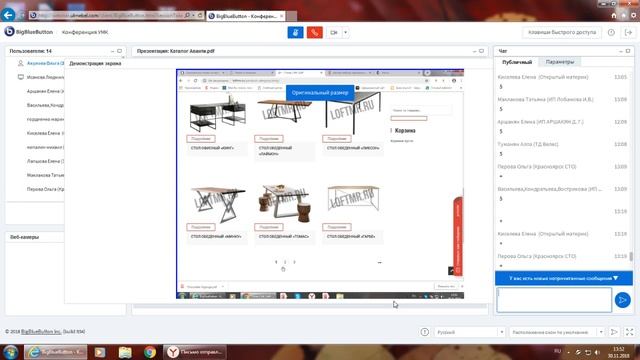
Task: Click the webcam share button
Action: click(x=333, y=32)
